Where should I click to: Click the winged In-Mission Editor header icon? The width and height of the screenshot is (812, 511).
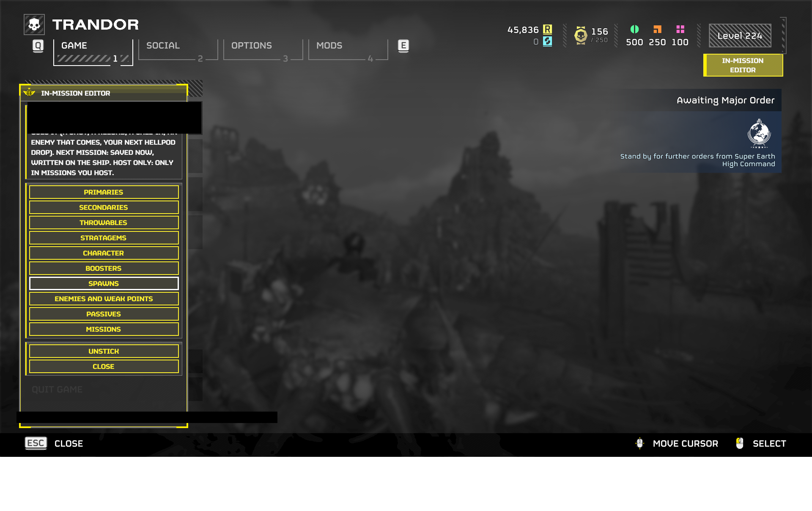coord(29,92)
